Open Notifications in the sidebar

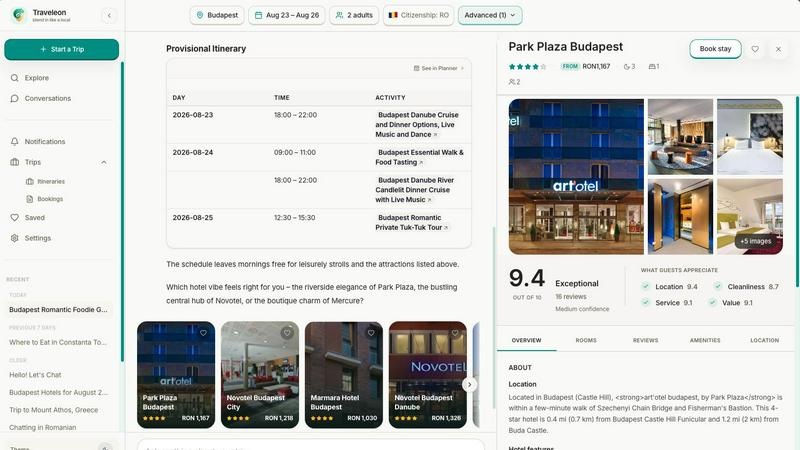[x=45, y=141]
